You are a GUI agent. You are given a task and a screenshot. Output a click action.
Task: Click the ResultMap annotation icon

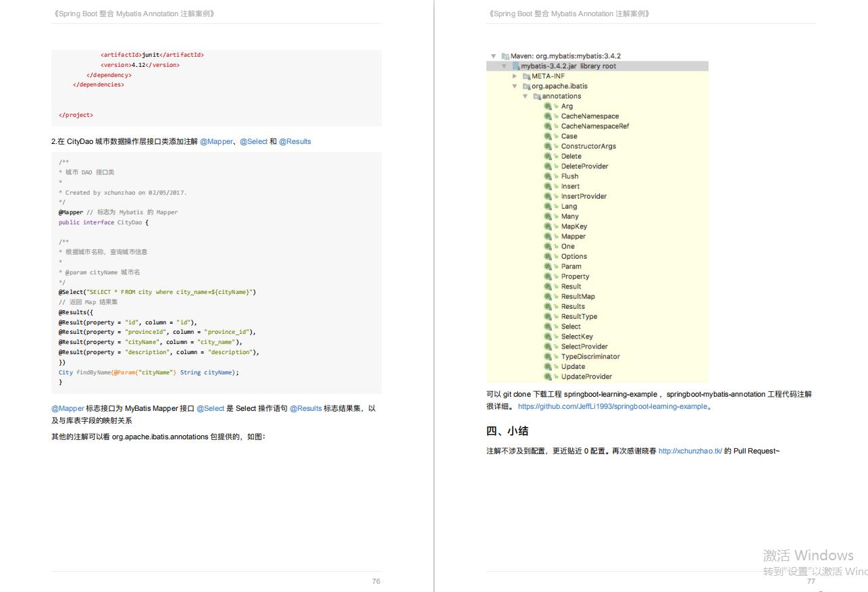point(548,297)
